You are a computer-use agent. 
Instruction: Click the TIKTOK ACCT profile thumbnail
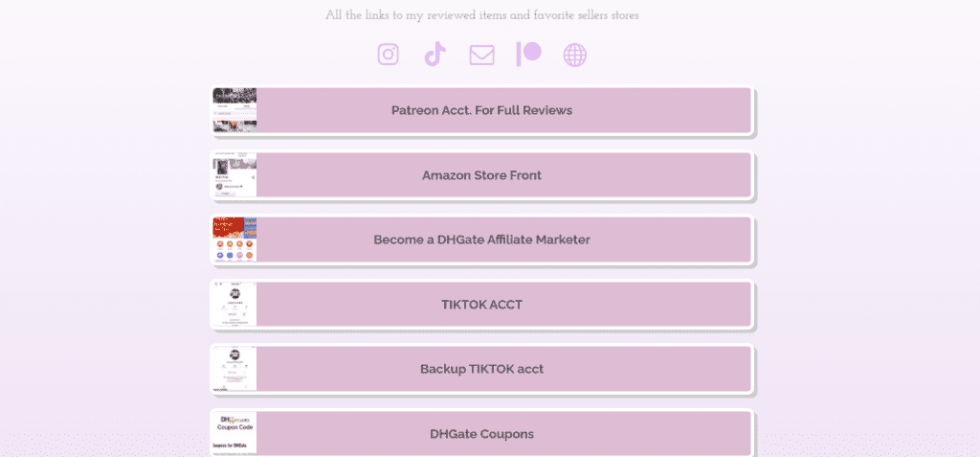tap(234, 305)
